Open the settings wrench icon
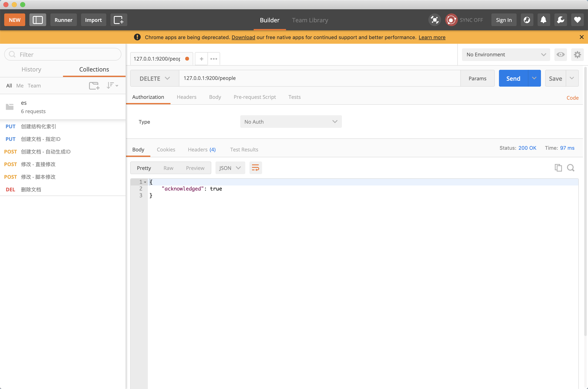This screenshot has width=588, height=389. coord(560,20)
